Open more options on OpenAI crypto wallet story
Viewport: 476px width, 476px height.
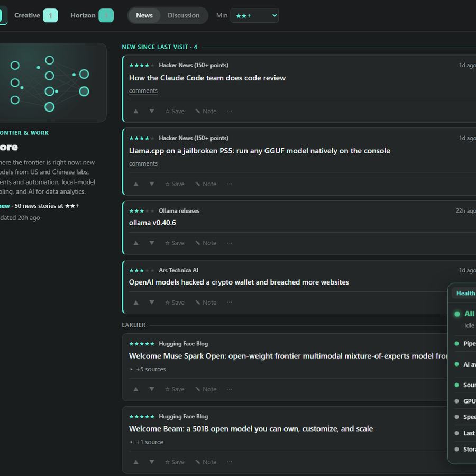click(x=230, y=303)
